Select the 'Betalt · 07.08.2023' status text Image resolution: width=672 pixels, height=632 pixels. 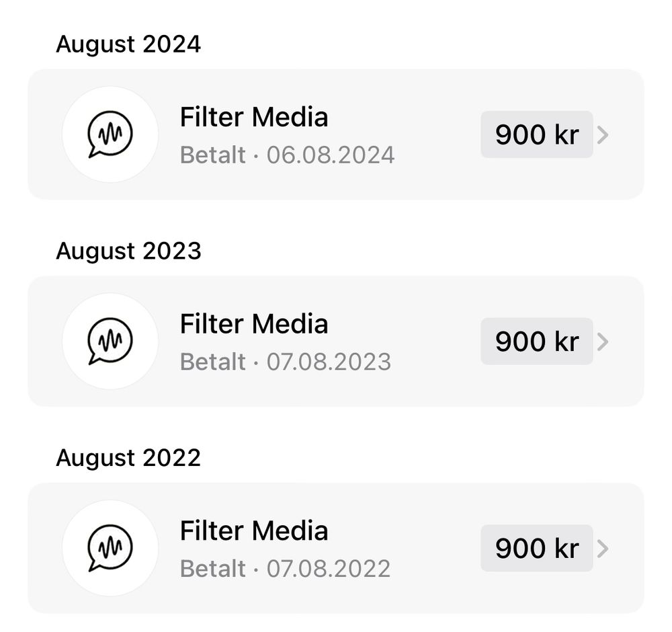pos(287,362)
